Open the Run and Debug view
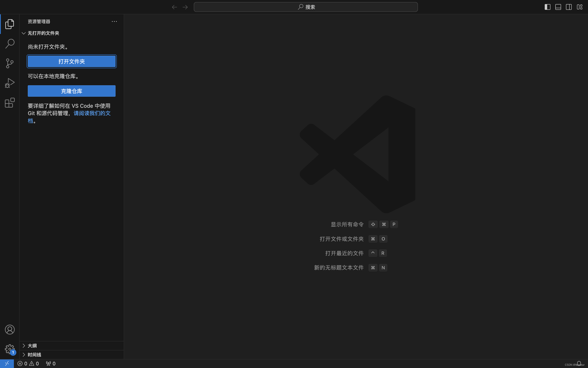This screenshot has height=368, width=588. tap(10, 83)
